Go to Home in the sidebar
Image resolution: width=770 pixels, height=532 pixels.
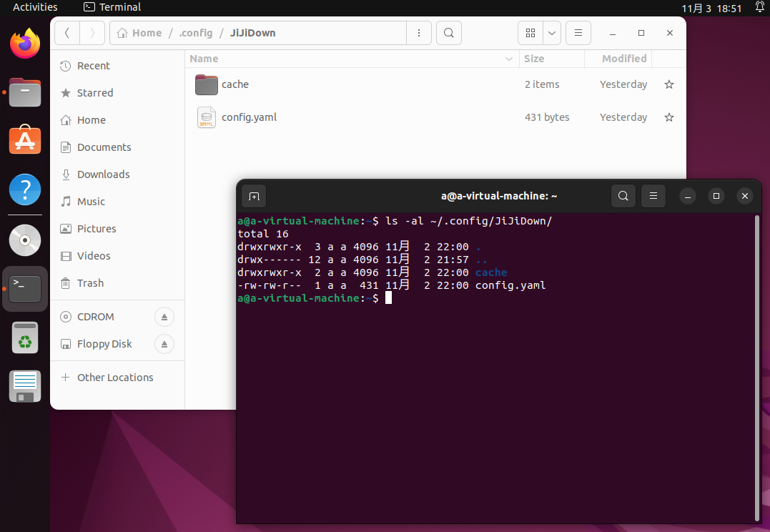click(117, 120)
